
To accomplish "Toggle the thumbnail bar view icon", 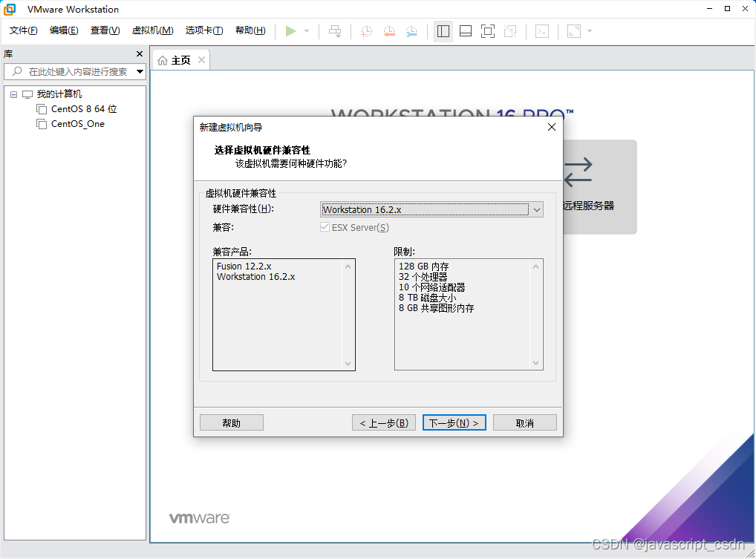I will (466, 31).
